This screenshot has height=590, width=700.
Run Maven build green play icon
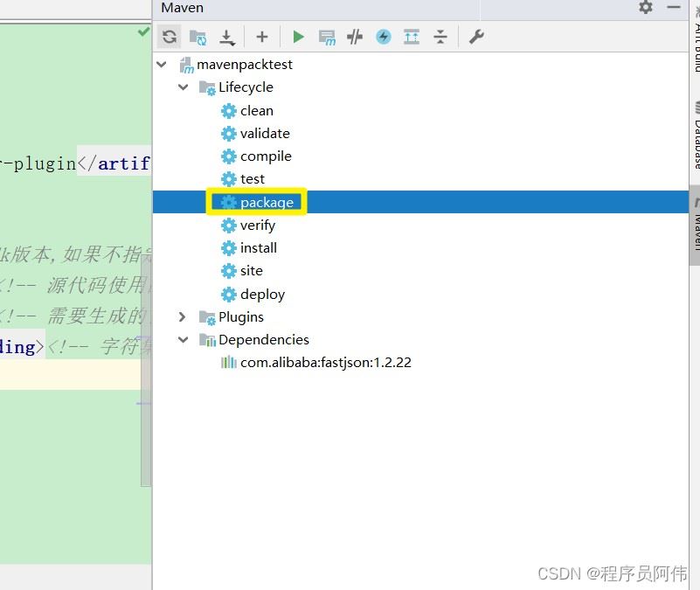[x=298, y=37]
